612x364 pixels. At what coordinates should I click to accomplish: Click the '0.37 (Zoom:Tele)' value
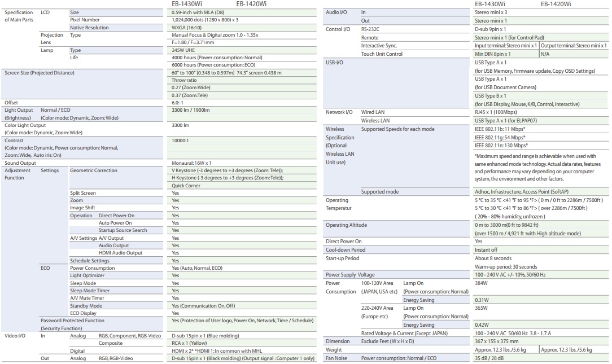[190, 95]
